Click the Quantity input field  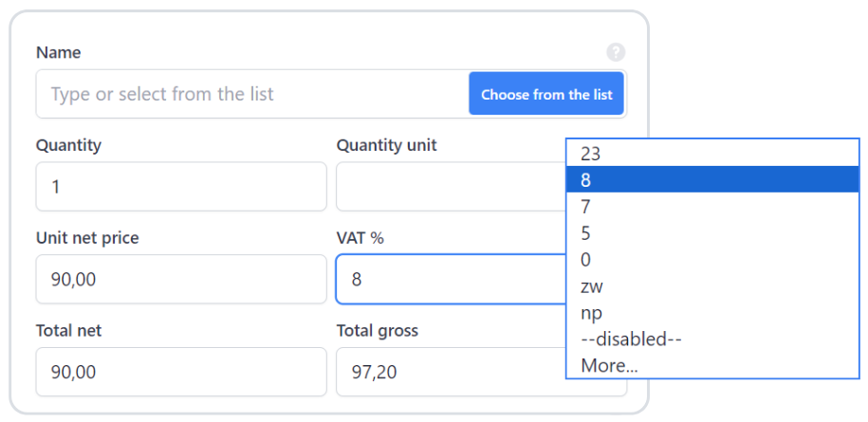[181, 187]
